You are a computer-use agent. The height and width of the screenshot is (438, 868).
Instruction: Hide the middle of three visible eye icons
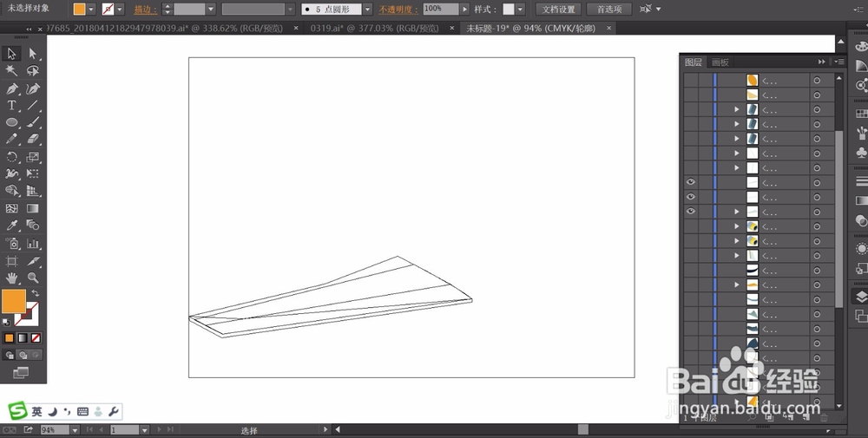pos(691,196)
